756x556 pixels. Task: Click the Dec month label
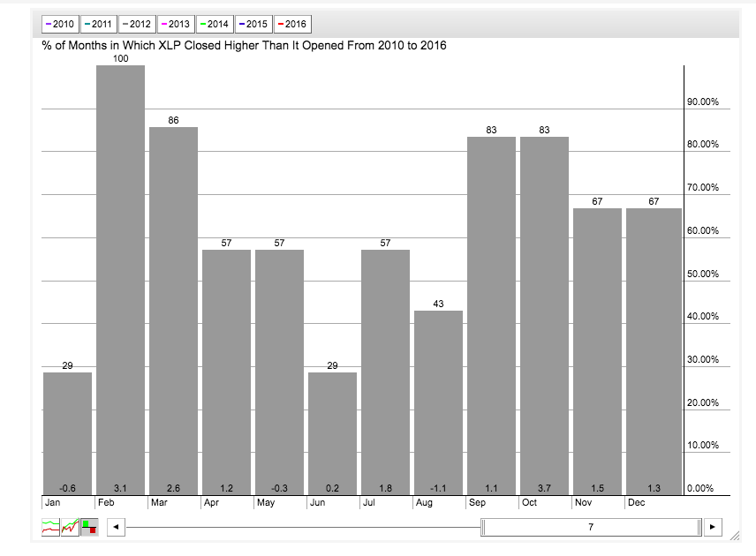click(636, 502)
